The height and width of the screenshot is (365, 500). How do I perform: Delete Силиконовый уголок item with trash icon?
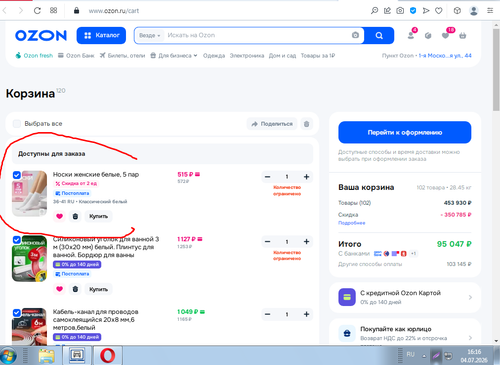[75, 289]
